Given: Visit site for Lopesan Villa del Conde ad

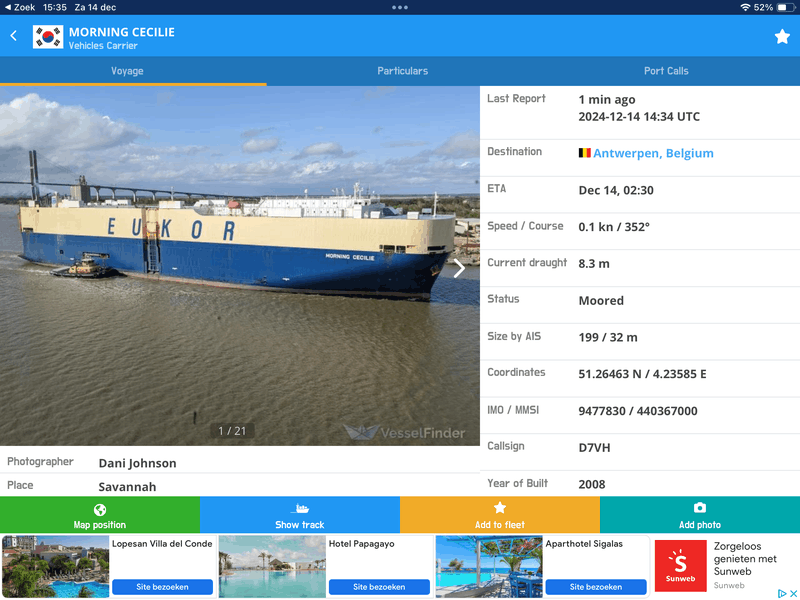Looking at the screenshot, I should [x=162, y=587].
